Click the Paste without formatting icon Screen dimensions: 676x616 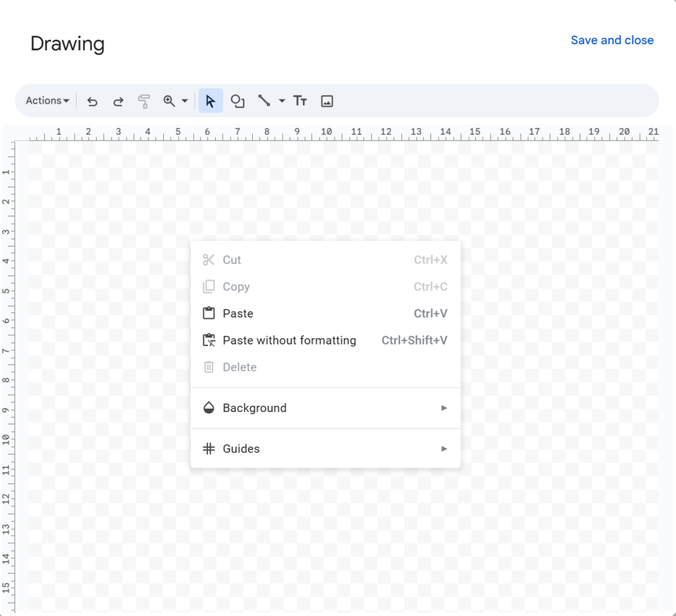coord(209,340)
